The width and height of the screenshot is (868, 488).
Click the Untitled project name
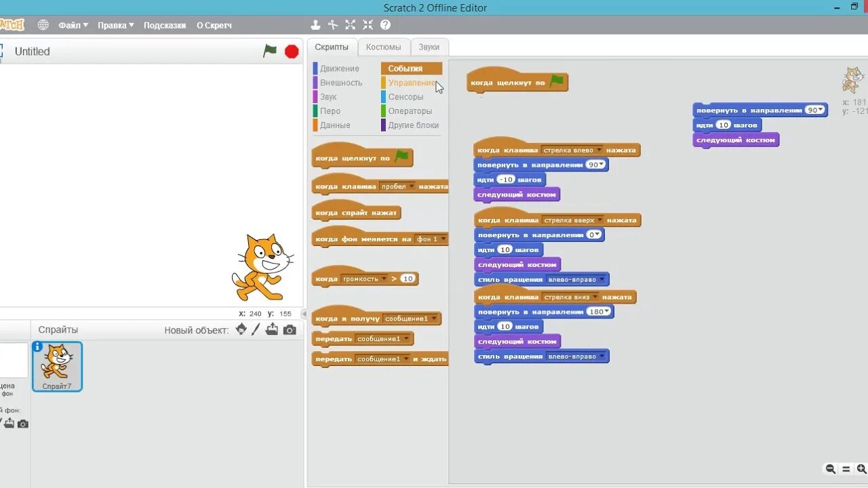point(32,52)
